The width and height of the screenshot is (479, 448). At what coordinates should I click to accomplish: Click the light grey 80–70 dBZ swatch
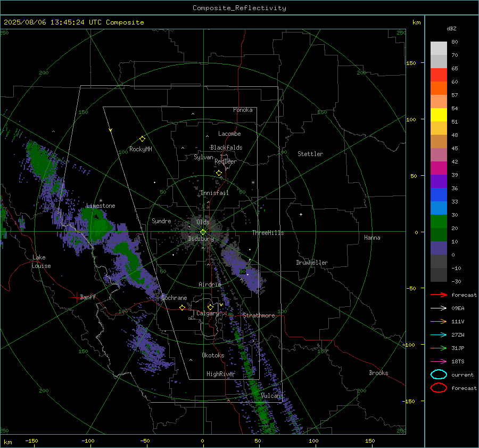tap(439, 48)
